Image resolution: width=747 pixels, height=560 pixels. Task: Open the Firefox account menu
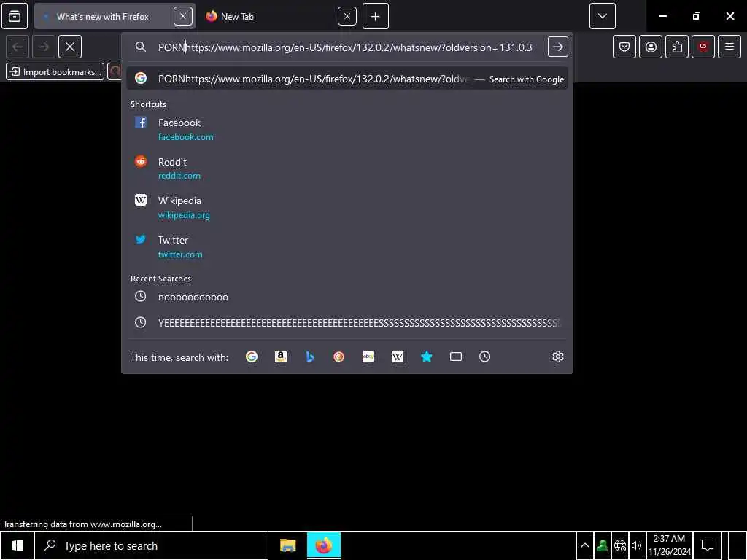click(651, 47)
